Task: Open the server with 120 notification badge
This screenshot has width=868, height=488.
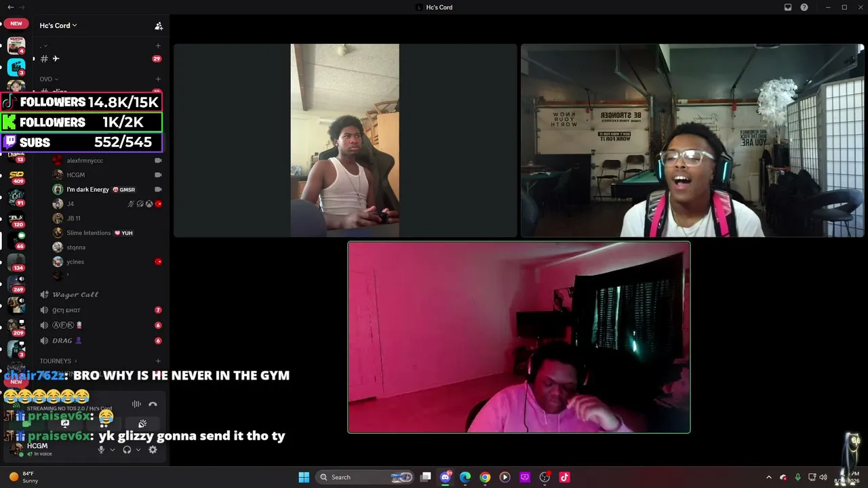Action: coord(16,219)
